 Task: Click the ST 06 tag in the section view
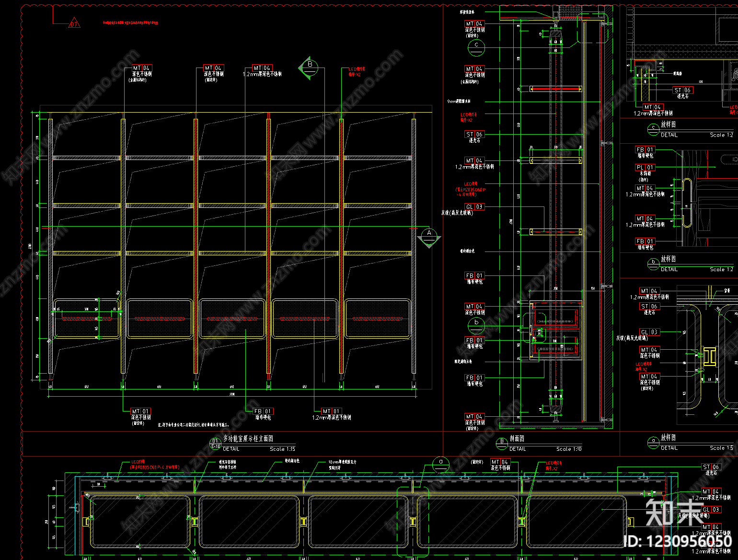[x=474, y=134]
